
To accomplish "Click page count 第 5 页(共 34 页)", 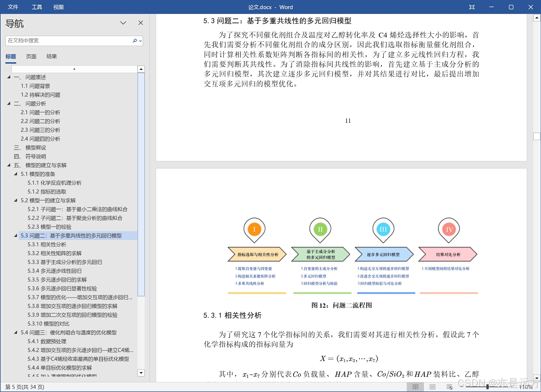I will 25,387.
